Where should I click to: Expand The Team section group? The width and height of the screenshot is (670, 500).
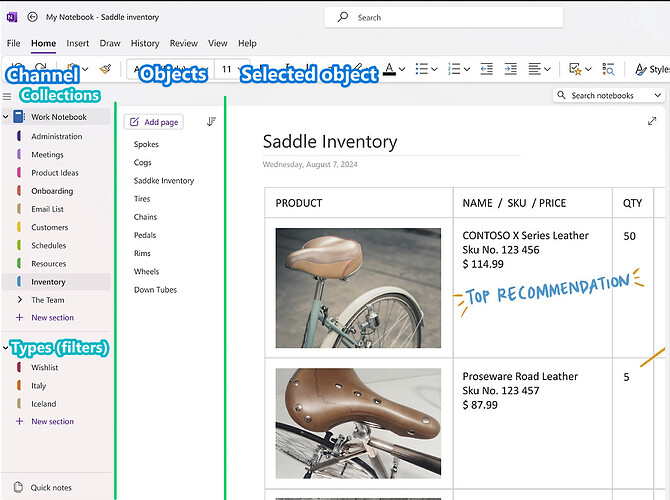tap(20, 300)
